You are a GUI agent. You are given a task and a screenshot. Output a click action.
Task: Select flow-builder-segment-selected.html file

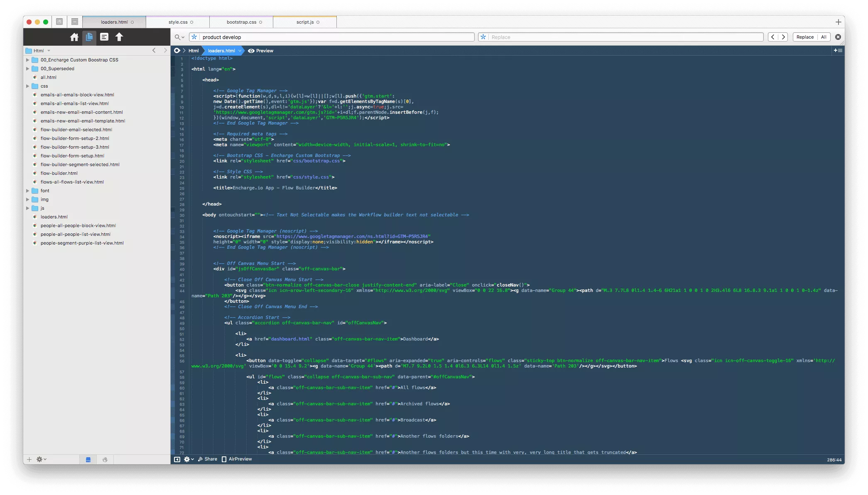[80, 164]
